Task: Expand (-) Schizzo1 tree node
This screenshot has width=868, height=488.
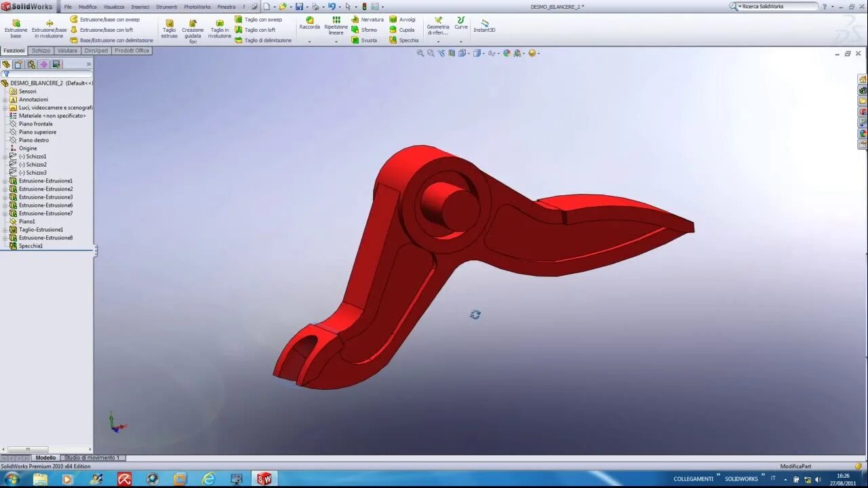Action: tap(5, 157)
